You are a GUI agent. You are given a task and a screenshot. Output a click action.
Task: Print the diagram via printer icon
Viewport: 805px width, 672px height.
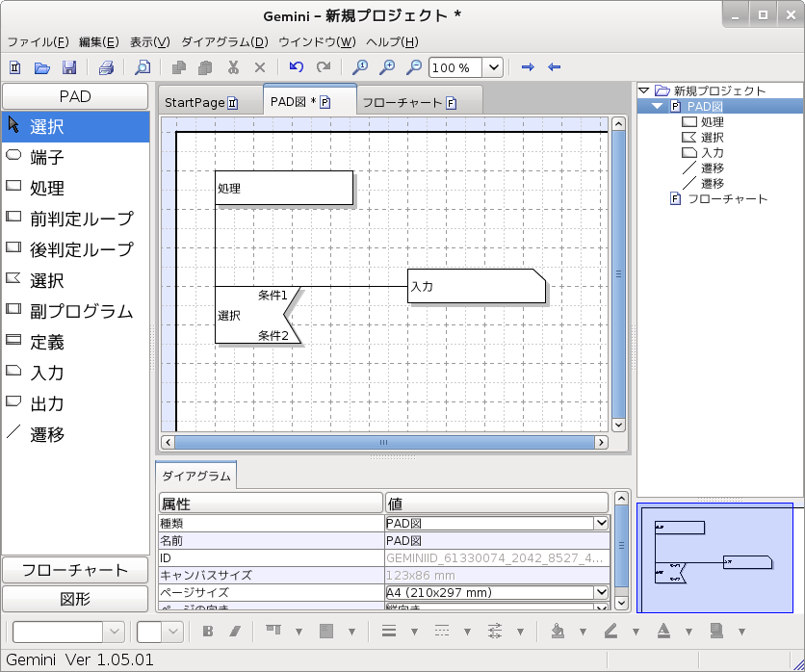[106, 67]
